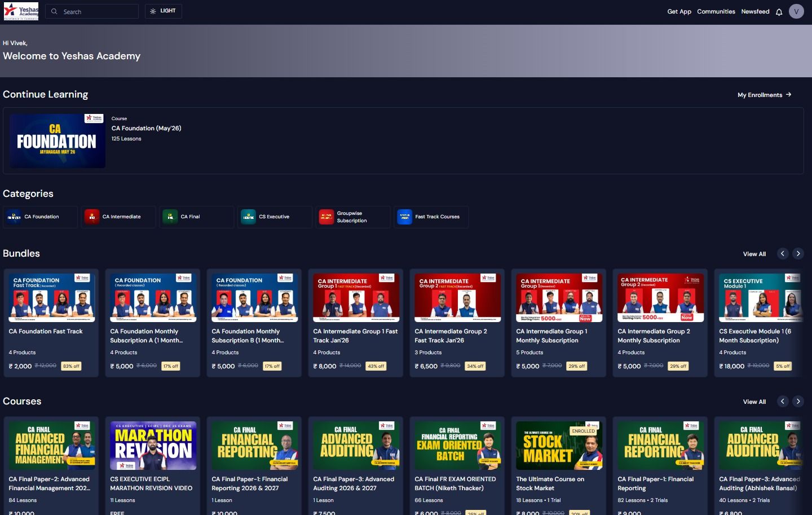Viewport: 812px width, 515px height.
Task: Select the CA Intermediate category icon
Action: pos(92,217)
